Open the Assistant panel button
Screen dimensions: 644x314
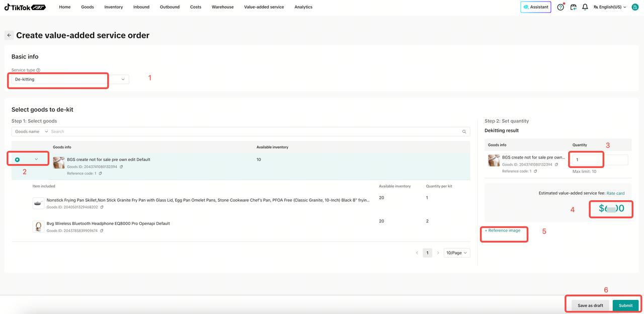536,7
